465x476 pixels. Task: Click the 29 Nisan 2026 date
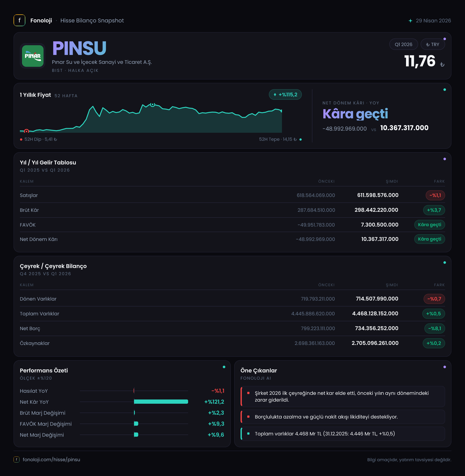pyautogui.click(x=433, y=21)
